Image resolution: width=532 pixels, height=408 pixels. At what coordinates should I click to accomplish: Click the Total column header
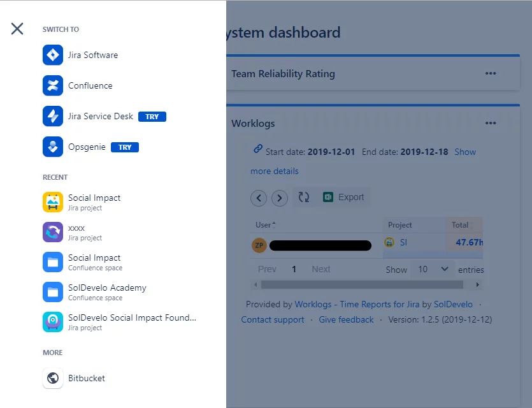[x=460, y=224]
